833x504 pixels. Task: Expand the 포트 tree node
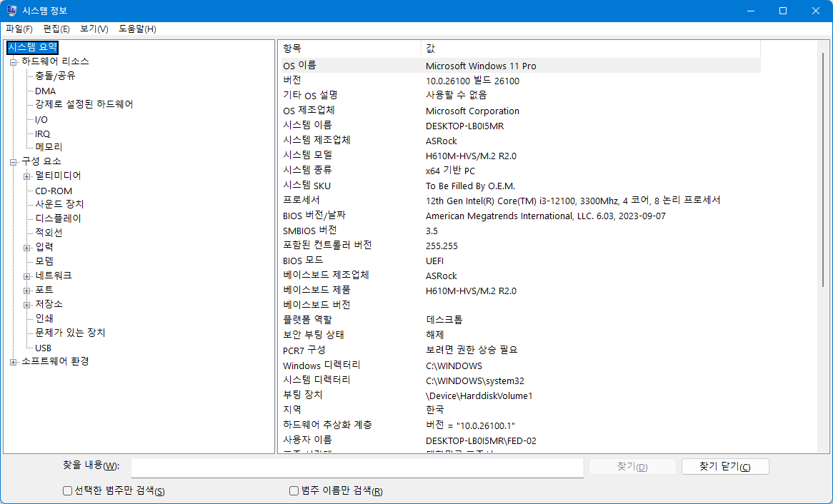click(x=26, y=291)
